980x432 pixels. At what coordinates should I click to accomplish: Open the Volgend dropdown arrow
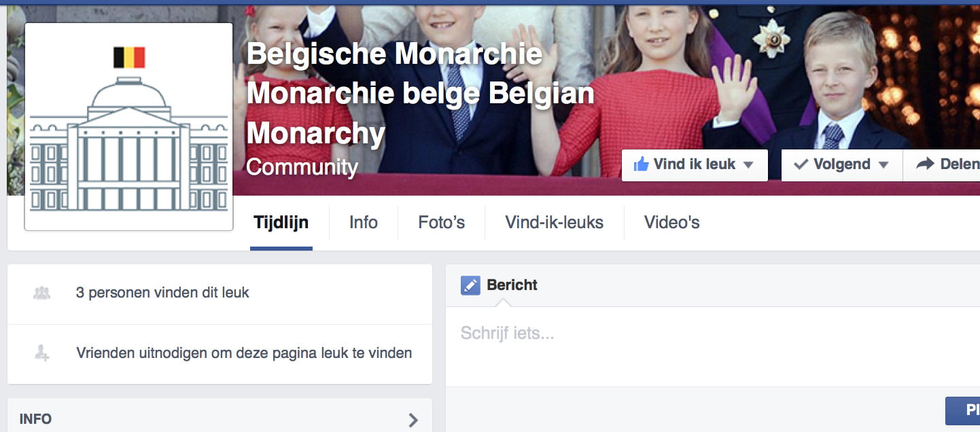point(883,165)
